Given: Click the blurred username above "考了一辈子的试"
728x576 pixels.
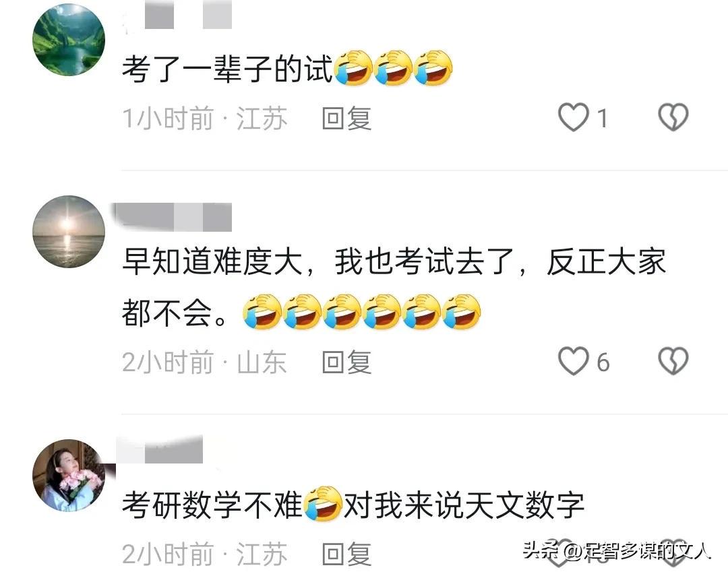Looking at the screenshot, I should point(177,14).
